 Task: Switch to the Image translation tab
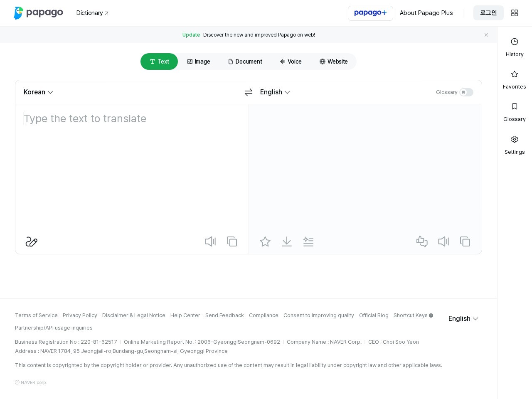[199, 62]
